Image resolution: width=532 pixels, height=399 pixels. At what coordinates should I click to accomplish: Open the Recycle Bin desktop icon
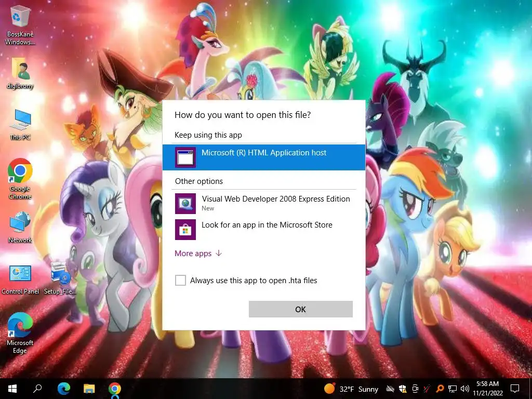pyautogui.click(x=20, y=25)
